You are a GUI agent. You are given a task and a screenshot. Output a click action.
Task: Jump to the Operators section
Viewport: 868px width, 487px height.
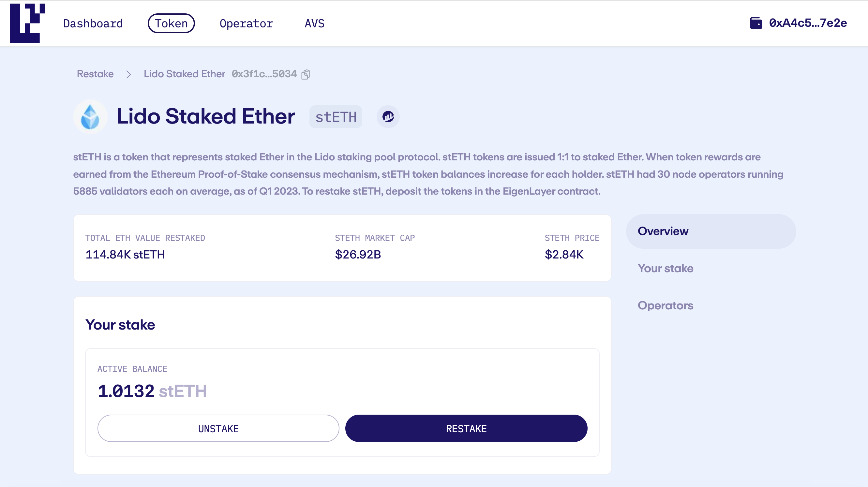coord(665,305)
